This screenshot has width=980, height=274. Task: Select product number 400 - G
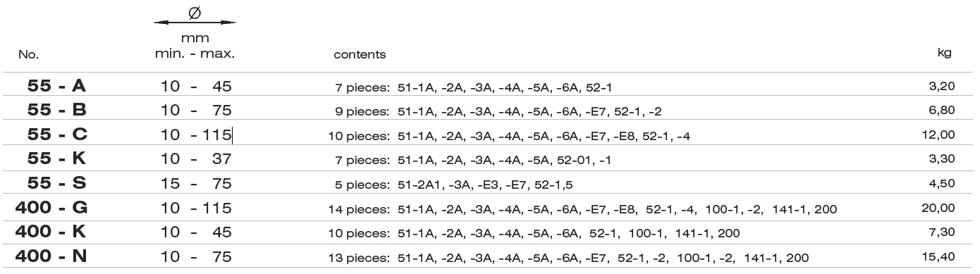(51, 208)
